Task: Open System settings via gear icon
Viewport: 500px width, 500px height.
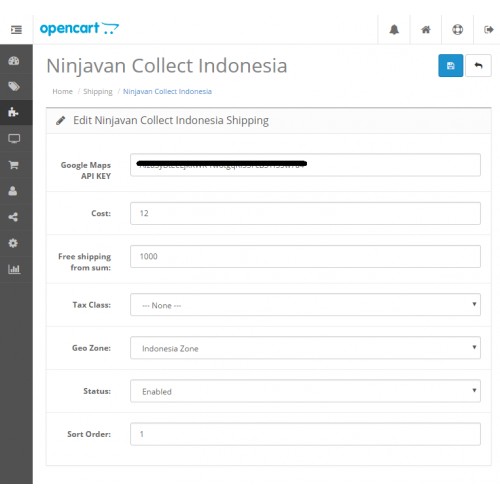Action: coord(13,243)
